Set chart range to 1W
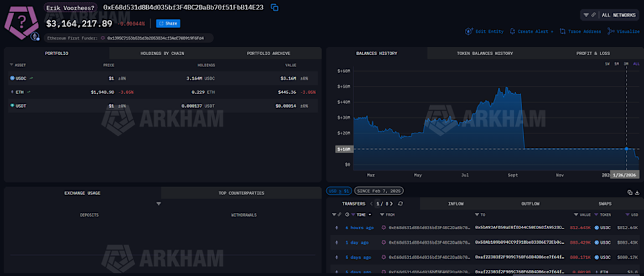The width and height of the screenshot is (644, 276). pyautogui.click(x=607, y=64)
